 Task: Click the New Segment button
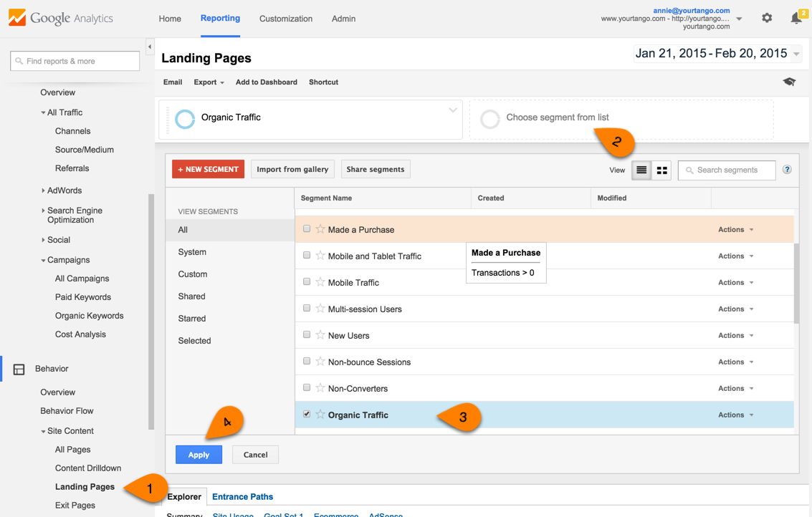[208, 170]
